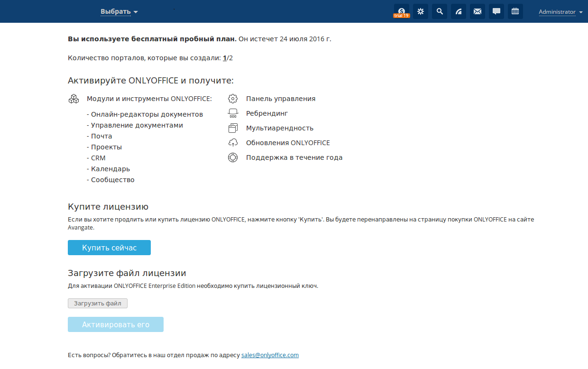Click the support lifebuoy icon
Image resolution: width=588 pixels, height=369 pixels.
[x=232, y=157]
